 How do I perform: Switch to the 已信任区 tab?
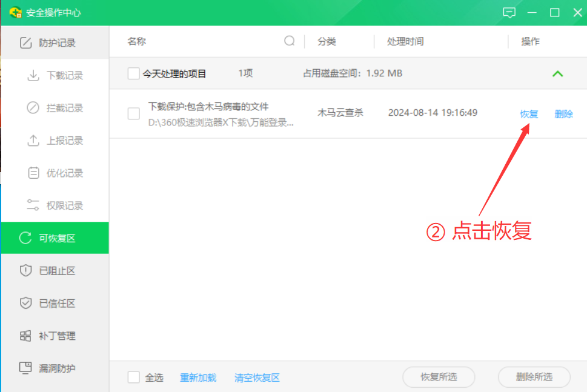click(55, 304)
